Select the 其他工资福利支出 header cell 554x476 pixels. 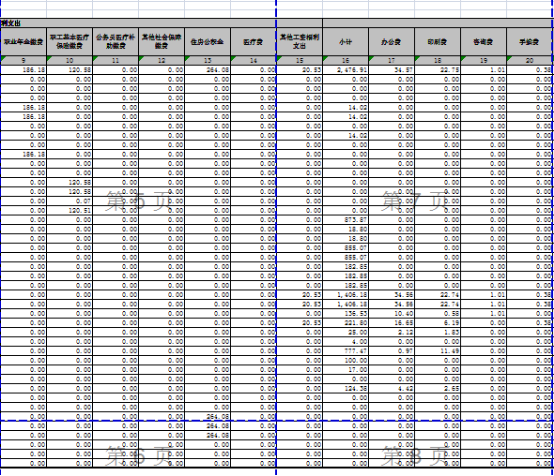(x=299, y=42)
